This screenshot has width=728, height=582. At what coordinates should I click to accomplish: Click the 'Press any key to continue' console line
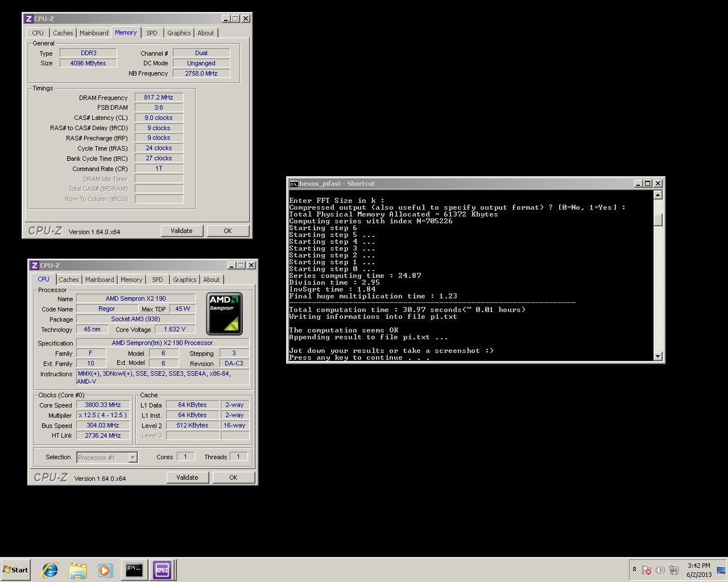[359, 357]
